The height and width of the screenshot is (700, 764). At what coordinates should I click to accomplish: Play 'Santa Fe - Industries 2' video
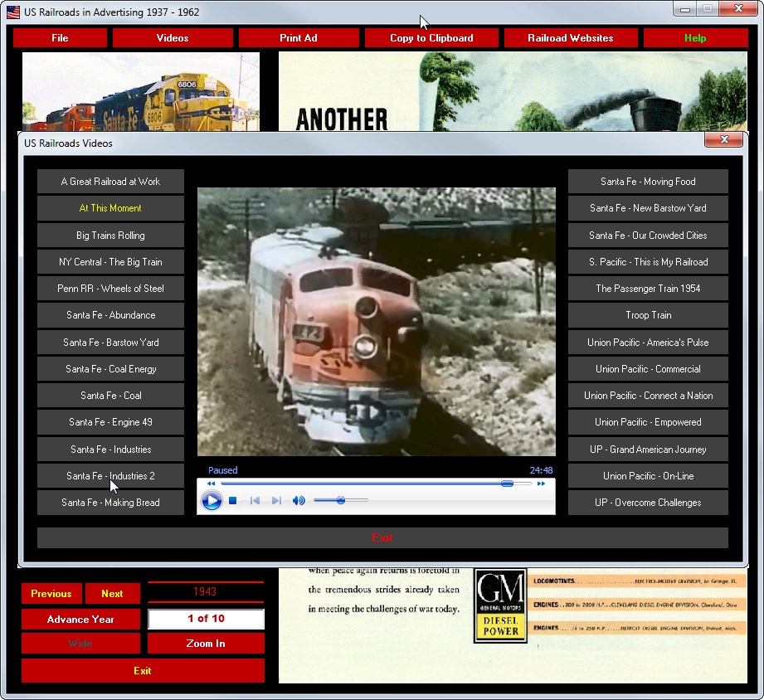pyautogui.click(x=110, y=476)
